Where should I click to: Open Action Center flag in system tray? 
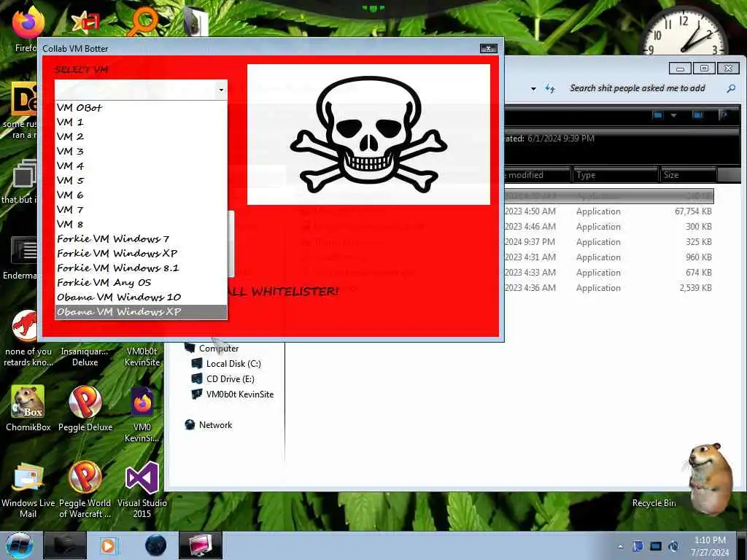638,546
